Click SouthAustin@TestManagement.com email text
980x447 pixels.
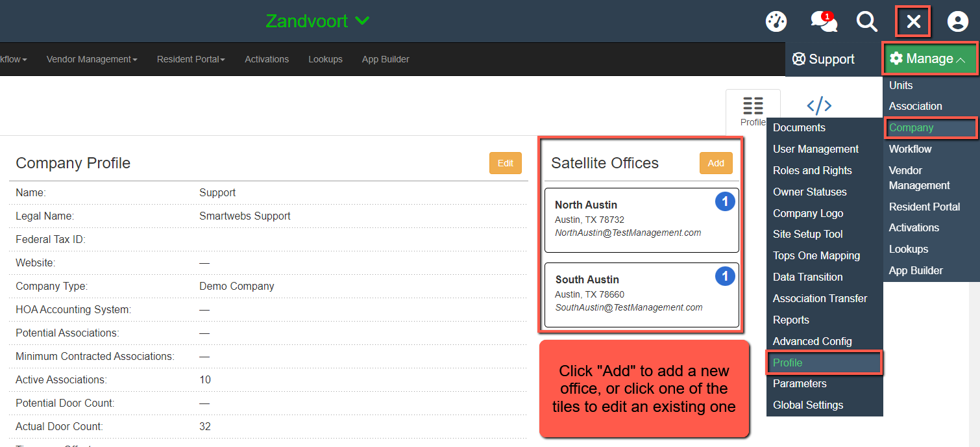click(x=629, y=307)
